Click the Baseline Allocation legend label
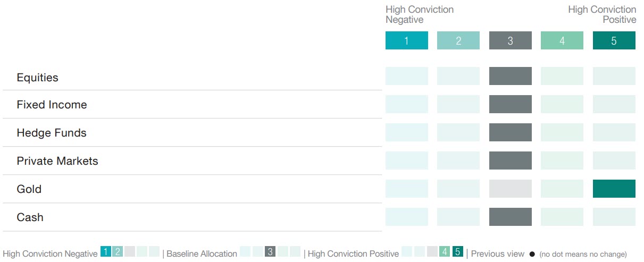The image size is (644, 262). coord(202,254)
